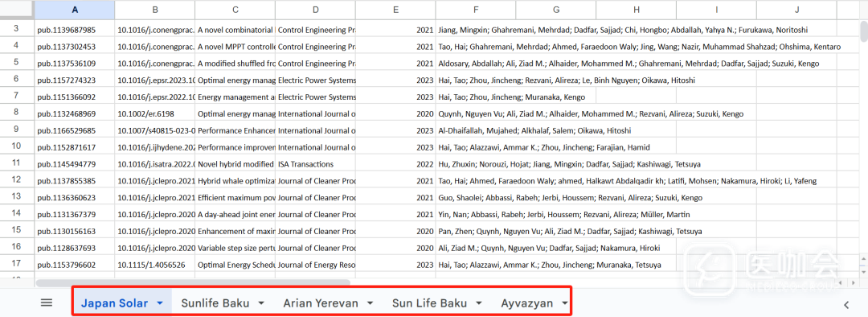Click authors cell starting 'Al-Dhaifallah, Mujahed'

[x=534, y=131]
